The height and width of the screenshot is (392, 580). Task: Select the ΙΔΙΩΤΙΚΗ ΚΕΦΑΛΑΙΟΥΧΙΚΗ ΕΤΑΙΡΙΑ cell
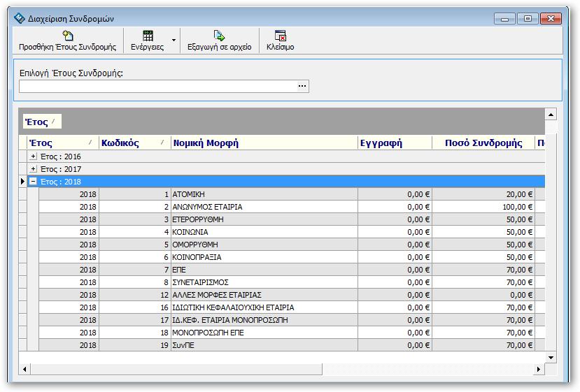[x=264, y=307]
